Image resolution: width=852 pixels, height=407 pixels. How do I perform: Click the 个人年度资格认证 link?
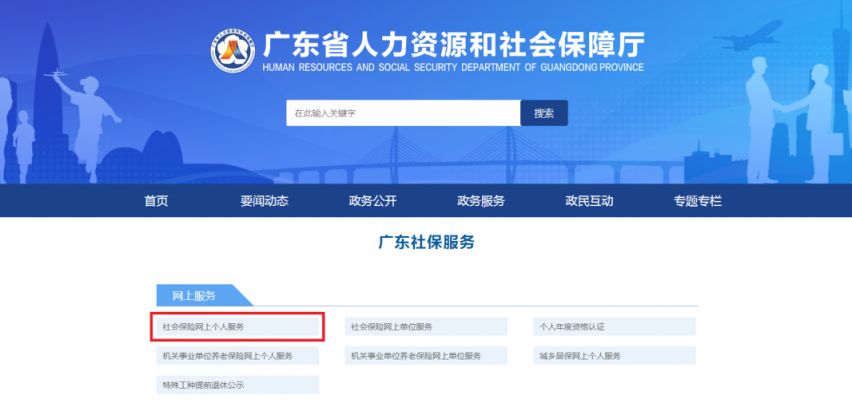click(x=614, y=327)
